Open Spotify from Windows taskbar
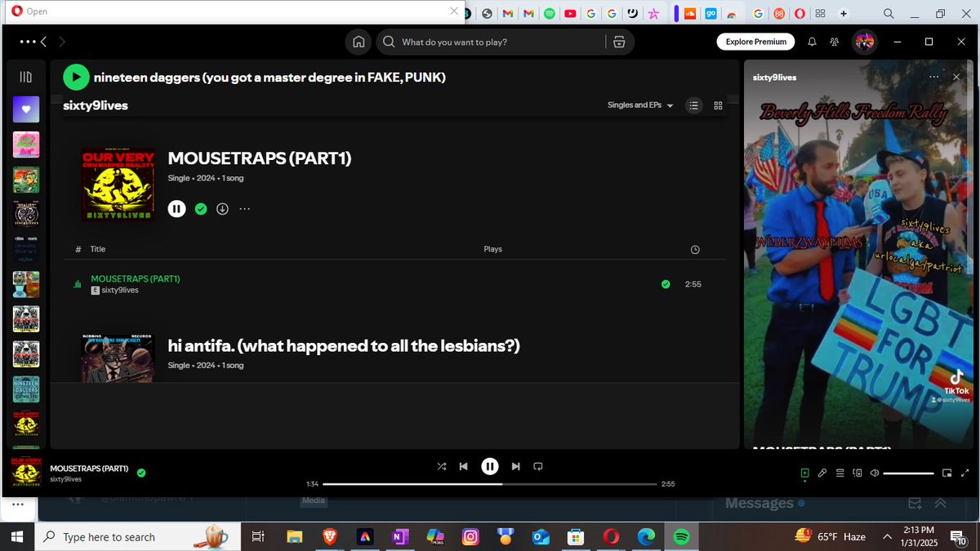The image size is (980, 551). point(682,536)
